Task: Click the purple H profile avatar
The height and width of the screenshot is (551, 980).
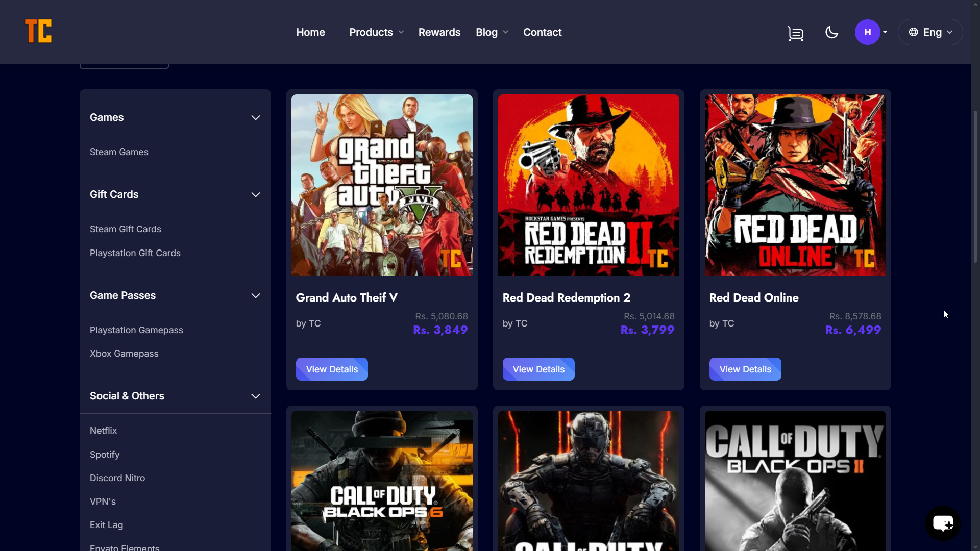Action: click(x=867, y=32)
